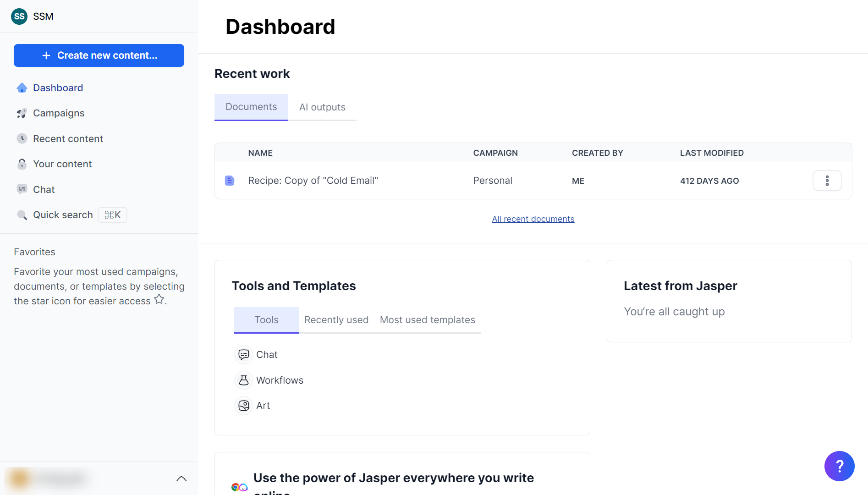Click the Favorites section label

[34, 252]
